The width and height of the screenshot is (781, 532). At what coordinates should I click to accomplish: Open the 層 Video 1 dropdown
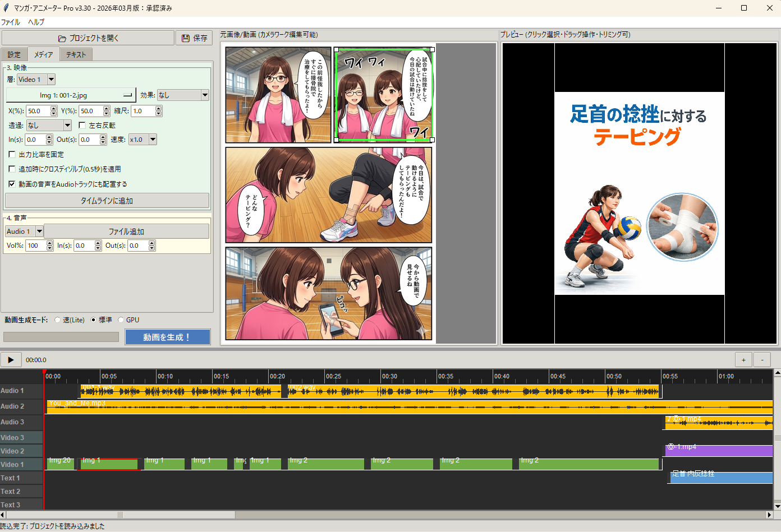click(x=51, y=80)
